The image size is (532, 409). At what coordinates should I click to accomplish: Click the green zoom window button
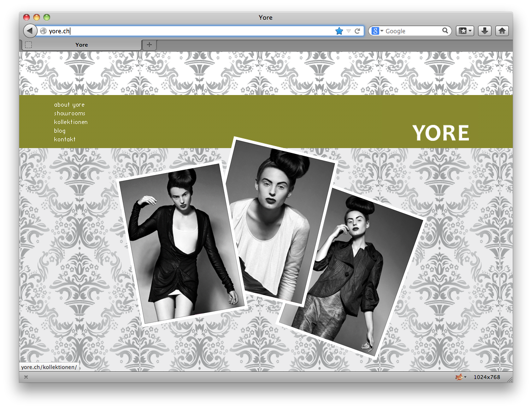click(x=47, y=17)
